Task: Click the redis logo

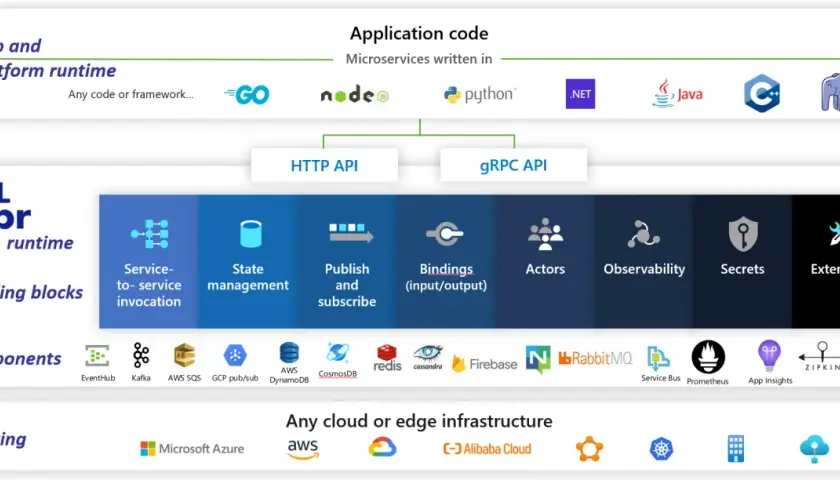Action: tap(387, 358)
